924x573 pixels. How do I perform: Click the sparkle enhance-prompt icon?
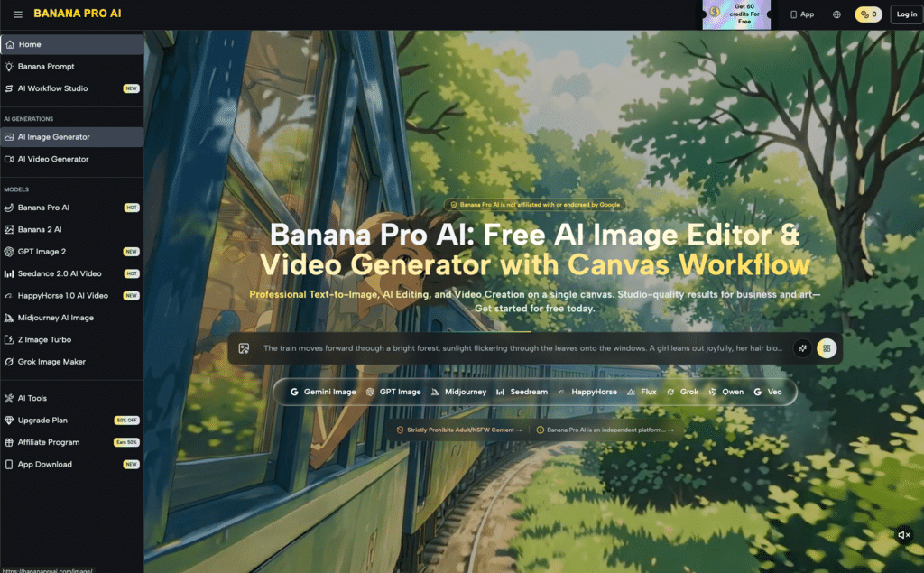tap(801, 348)
